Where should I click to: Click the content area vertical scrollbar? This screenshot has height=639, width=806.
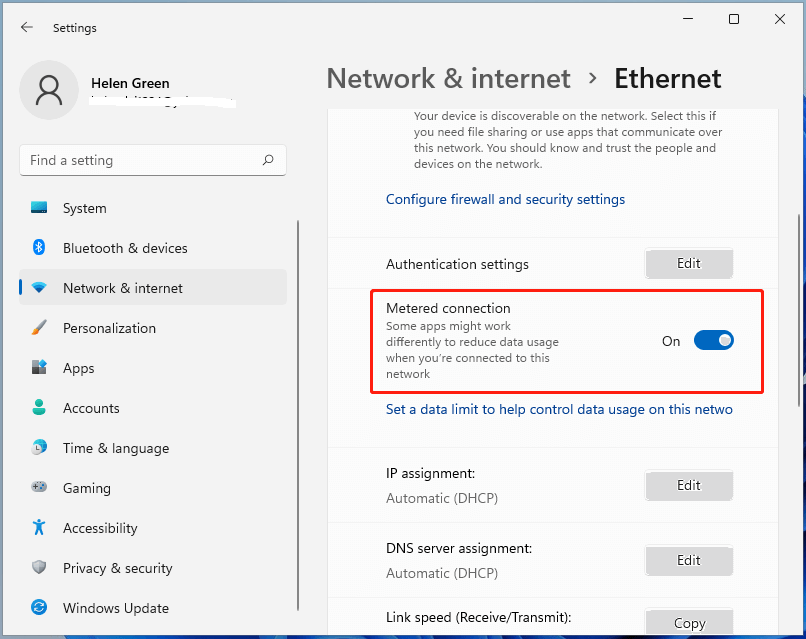[799, 310]
